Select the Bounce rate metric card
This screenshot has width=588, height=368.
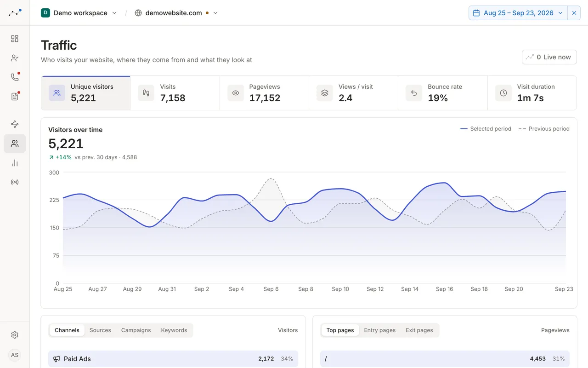point(443,93)
